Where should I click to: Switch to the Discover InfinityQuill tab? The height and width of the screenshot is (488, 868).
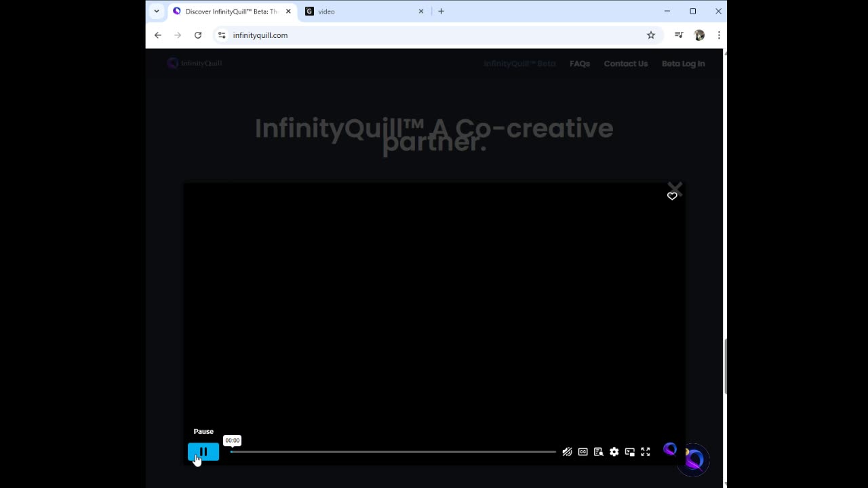pyautogui.click(x=231, y=12)
